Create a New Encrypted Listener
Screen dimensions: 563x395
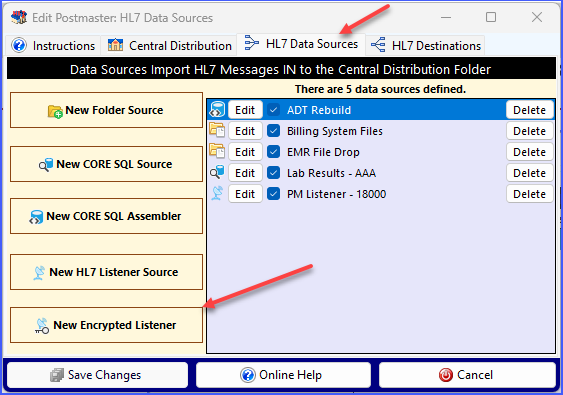click(x=107, y=325)
